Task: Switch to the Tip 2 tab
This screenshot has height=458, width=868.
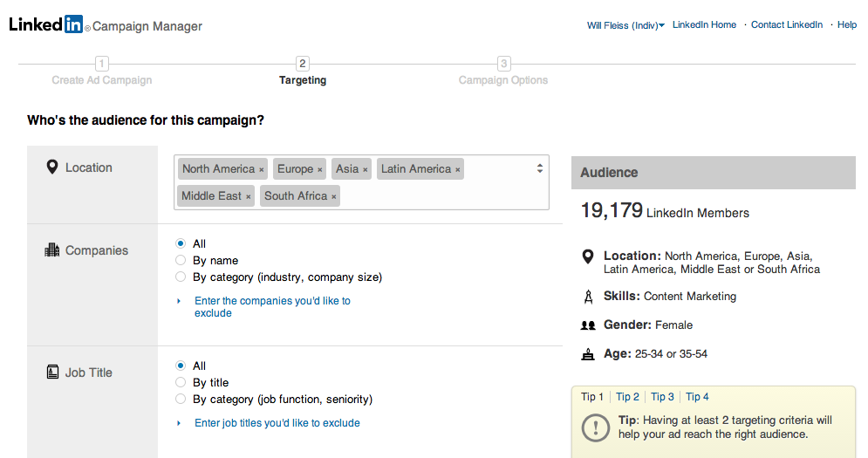Action: point(627,397)
